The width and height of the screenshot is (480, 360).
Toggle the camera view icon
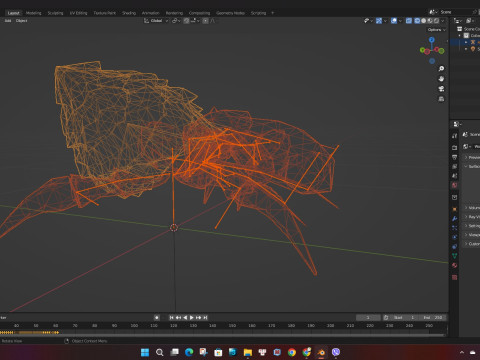(441, 89)
